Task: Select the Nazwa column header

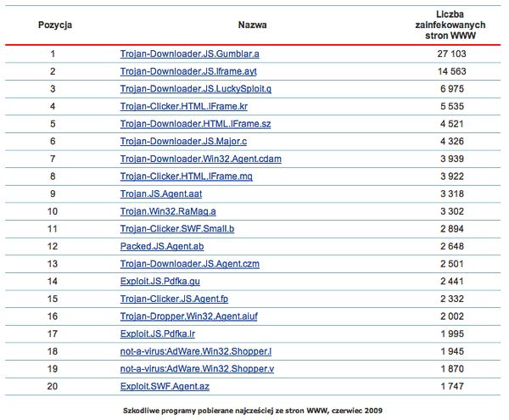Action: [252, 25]
